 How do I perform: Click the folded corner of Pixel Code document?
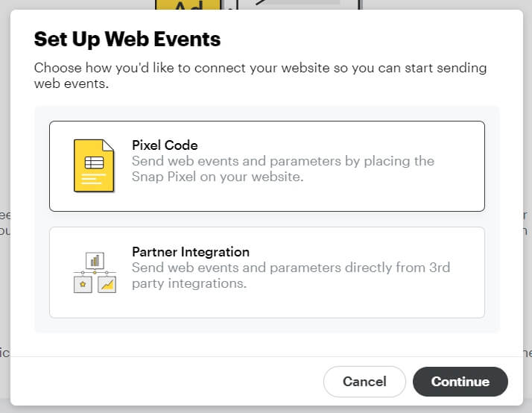(108, 145)
